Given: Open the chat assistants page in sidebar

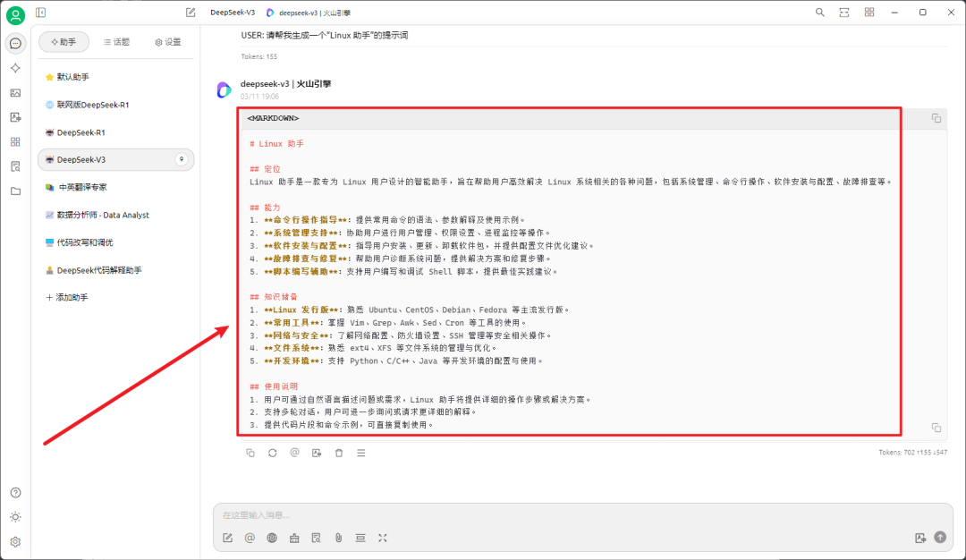Looking at the screenshot, I should [15, 43].
